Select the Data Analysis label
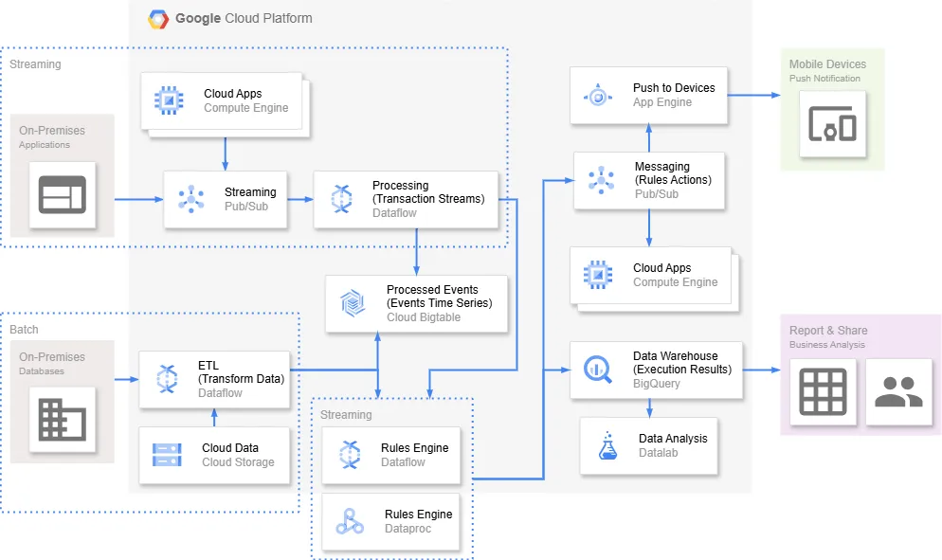 click(x=673, y=439)
